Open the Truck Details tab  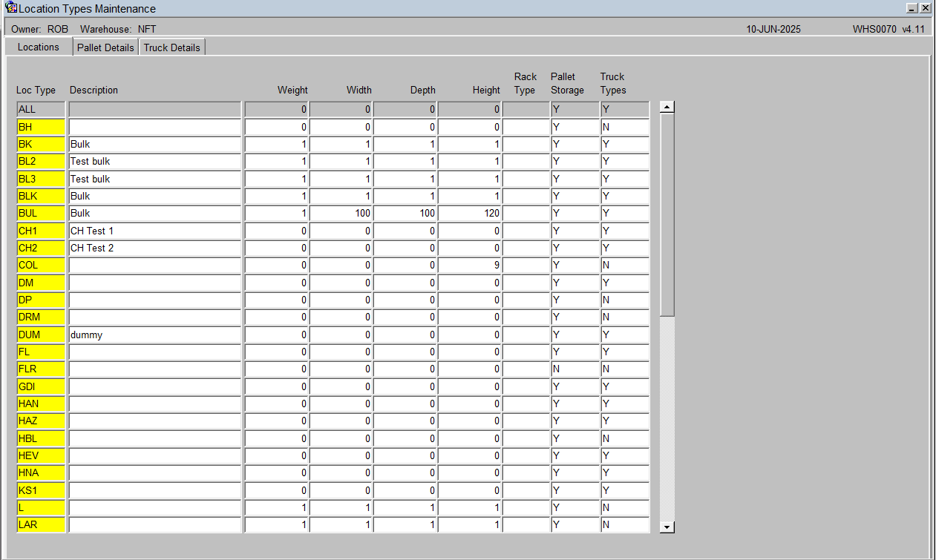[x=172, y=47]
